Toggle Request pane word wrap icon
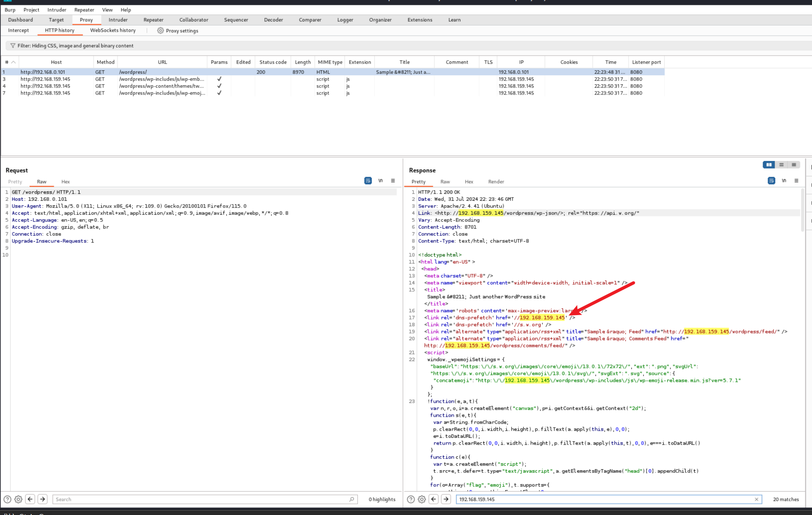 368,181
